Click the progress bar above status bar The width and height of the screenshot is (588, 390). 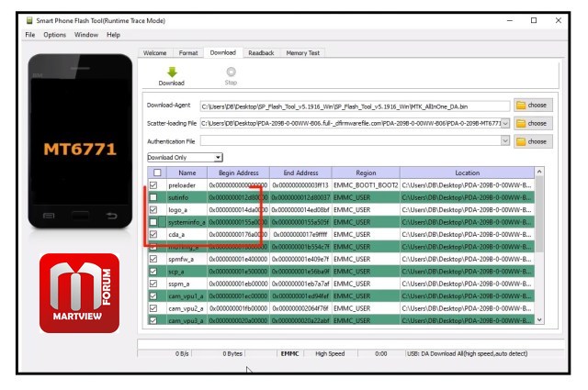click(x=351, y=343)
